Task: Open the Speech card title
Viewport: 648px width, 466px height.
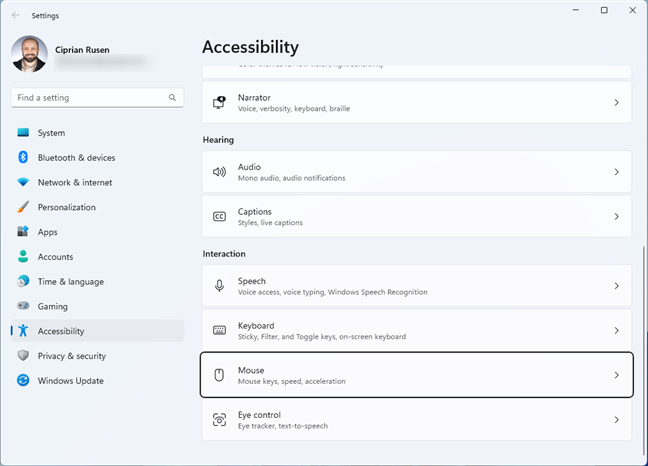Action: click(x=252, y=281)
